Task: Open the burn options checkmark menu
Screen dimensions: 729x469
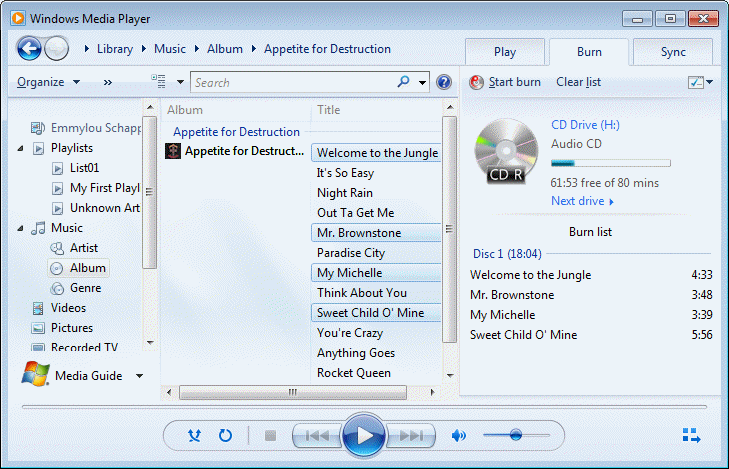Action: click(x=700, y=82)
